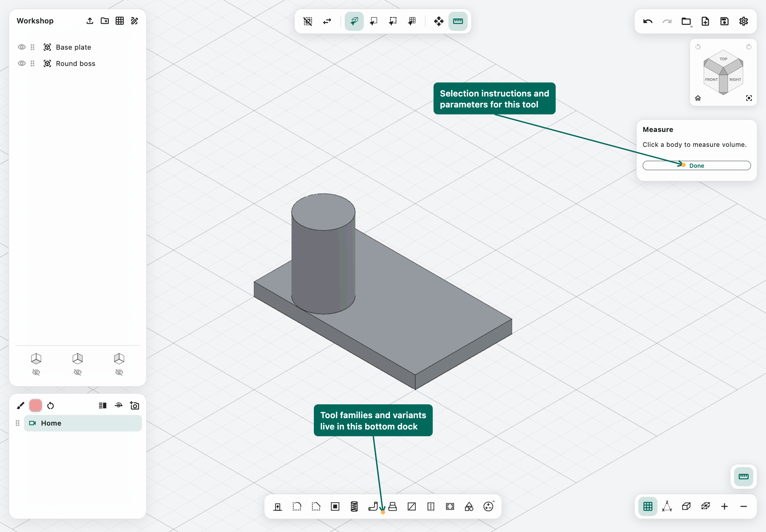766x532 pixels.
Task: Select the Mirror tool in bottom dock
Action: (431, 506)
